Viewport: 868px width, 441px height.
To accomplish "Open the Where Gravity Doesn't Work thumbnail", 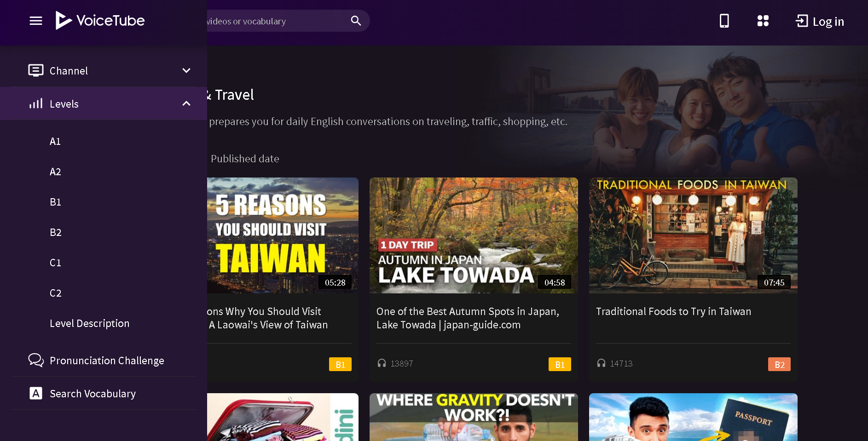I will [x=474, y=417].
